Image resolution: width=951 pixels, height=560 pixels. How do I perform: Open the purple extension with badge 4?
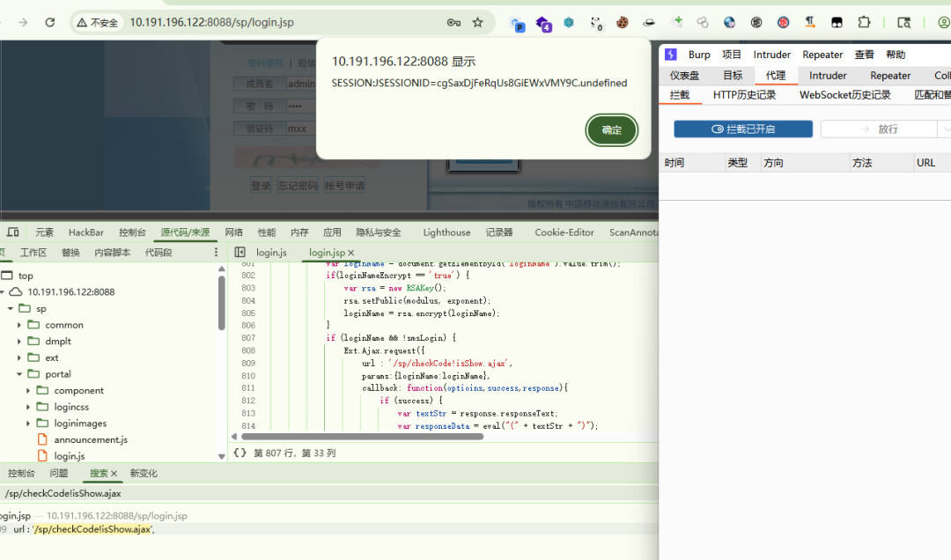543,24
